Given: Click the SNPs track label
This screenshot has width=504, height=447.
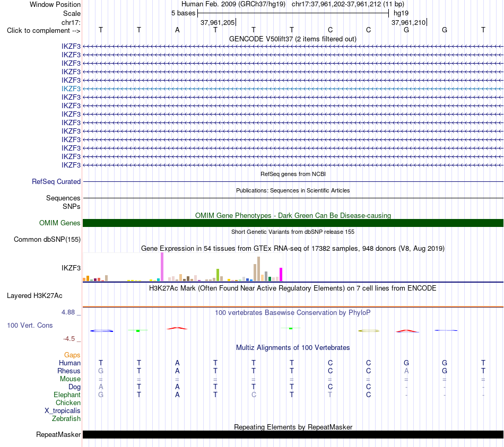Looking at the screenshot, I should (x=72, y=206).
